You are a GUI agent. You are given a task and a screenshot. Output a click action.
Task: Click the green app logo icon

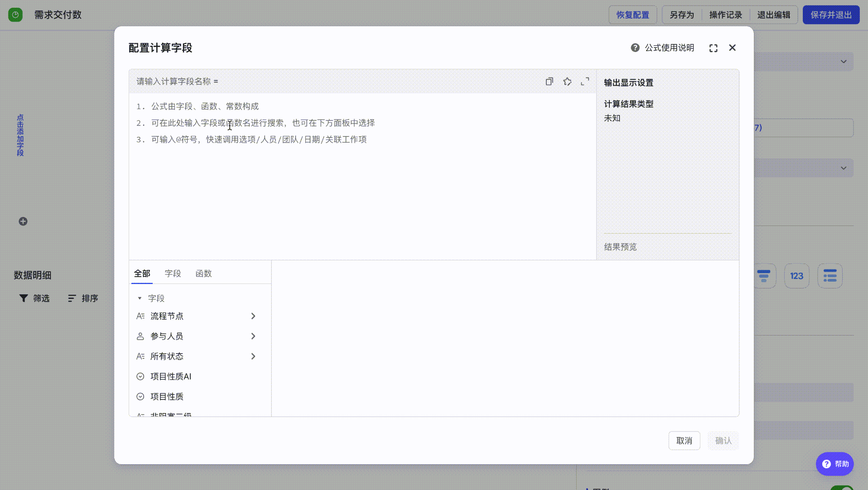(15, 15)
